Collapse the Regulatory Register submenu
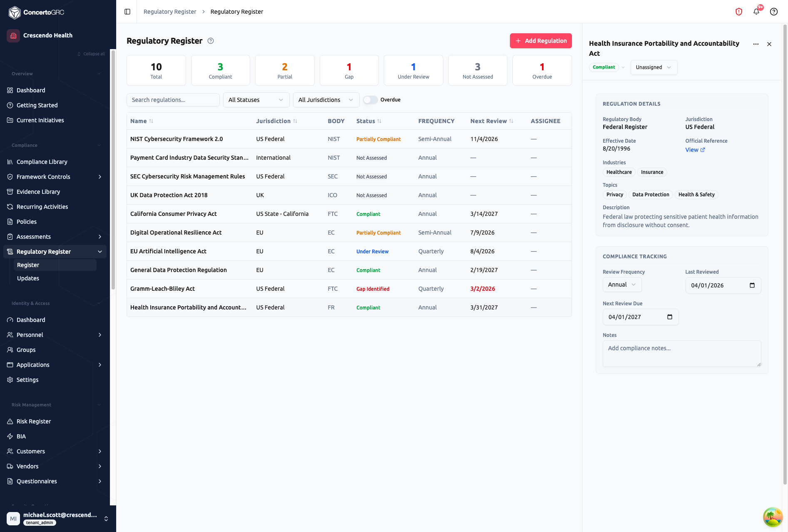 tap(100, 252)
